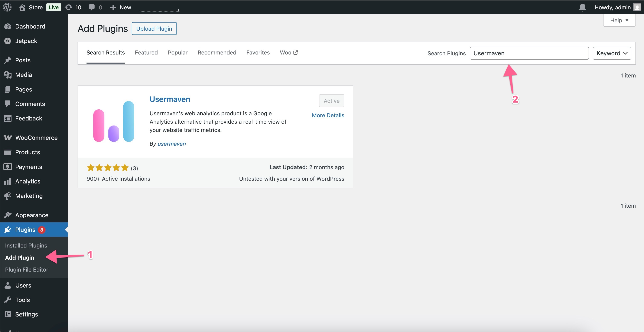The height and width of the screenshot is (332, 644).
Task: Visit the usermaven author link
Action: tap(172, 144)
